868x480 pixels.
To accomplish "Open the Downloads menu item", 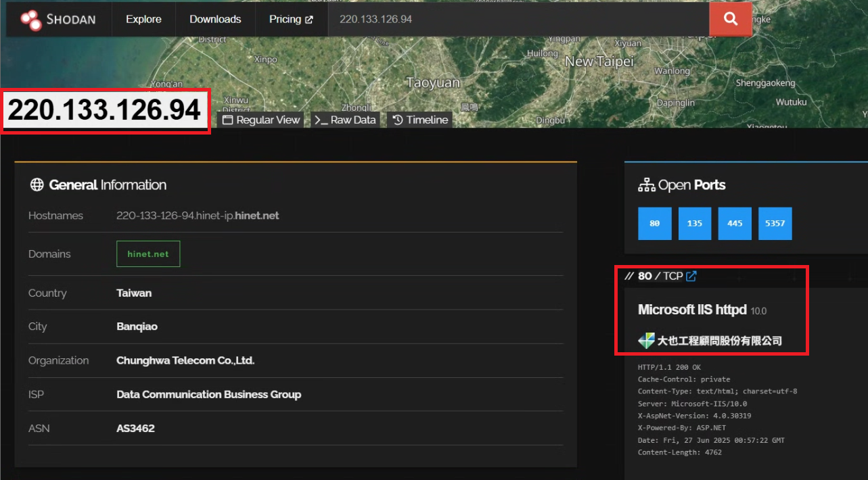I will [x=215, y=19].
